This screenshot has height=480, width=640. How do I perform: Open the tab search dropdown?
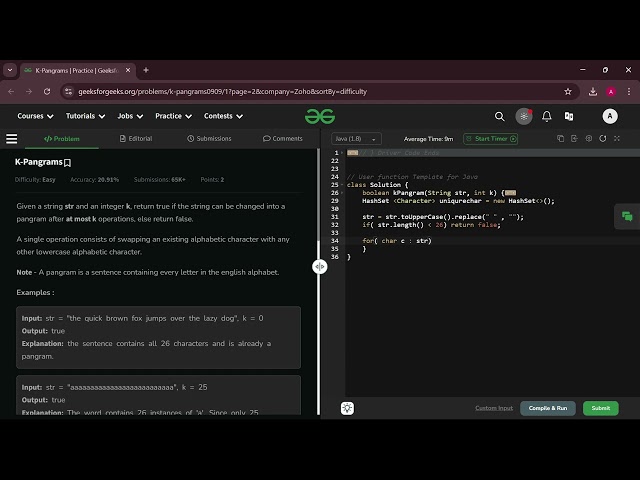[x=10, y=70]
